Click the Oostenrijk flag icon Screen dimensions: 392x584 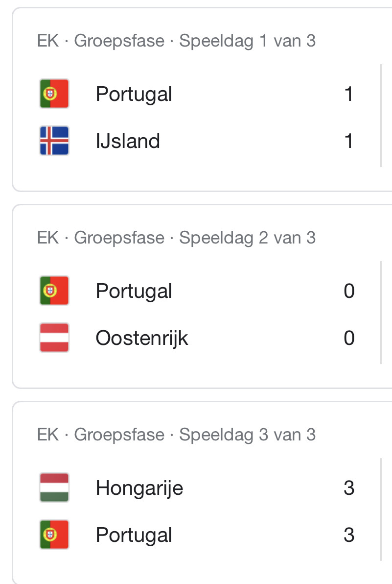[x=54, y=338]
